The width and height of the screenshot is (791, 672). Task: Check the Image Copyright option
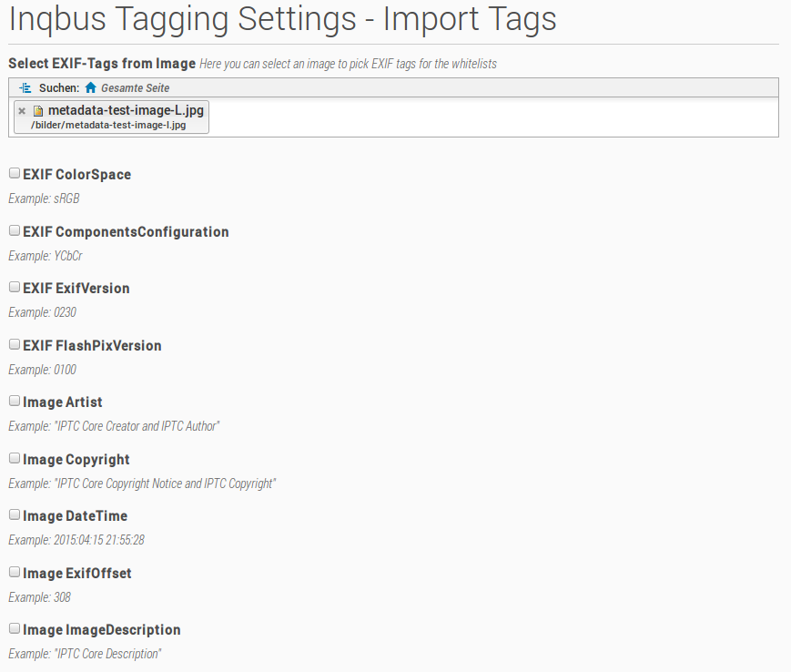point(14,457)
